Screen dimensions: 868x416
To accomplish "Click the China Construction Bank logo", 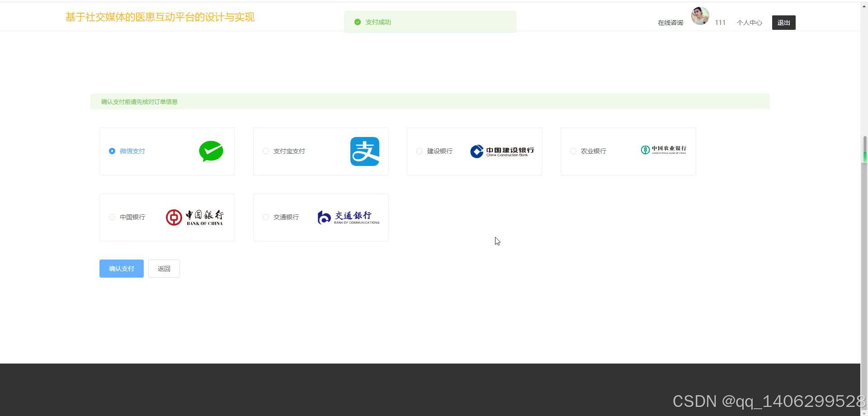I will click(x=502, y=151).
